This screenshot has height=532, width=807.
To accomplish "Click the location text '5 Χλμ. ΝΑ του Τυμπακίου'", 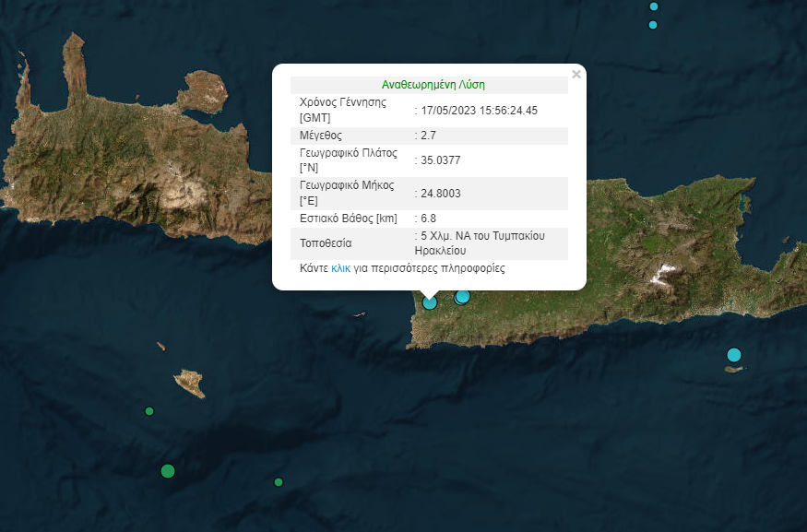I will [481, 236].
